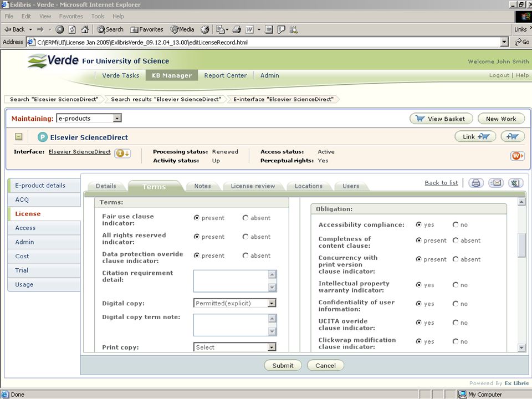
Task: Click the Refresh page icon
Action: click(x=72, y=29)
